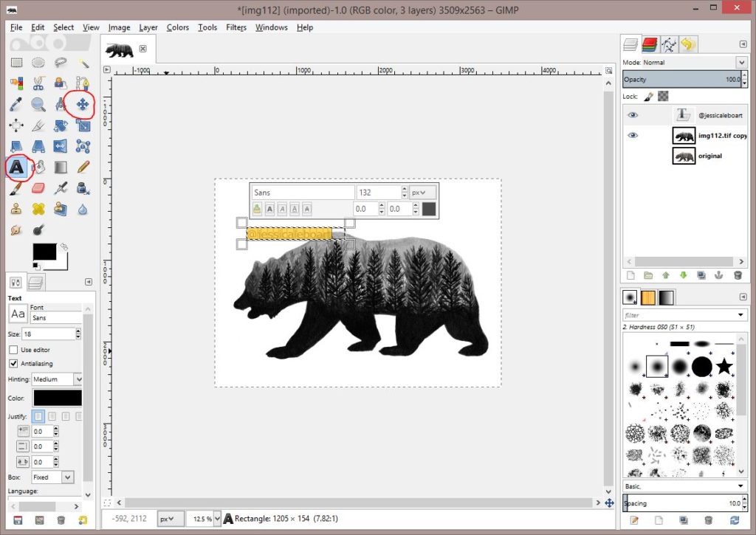
Task: Expand the Basic brush tag dropdown
Action: pos(740,486)
